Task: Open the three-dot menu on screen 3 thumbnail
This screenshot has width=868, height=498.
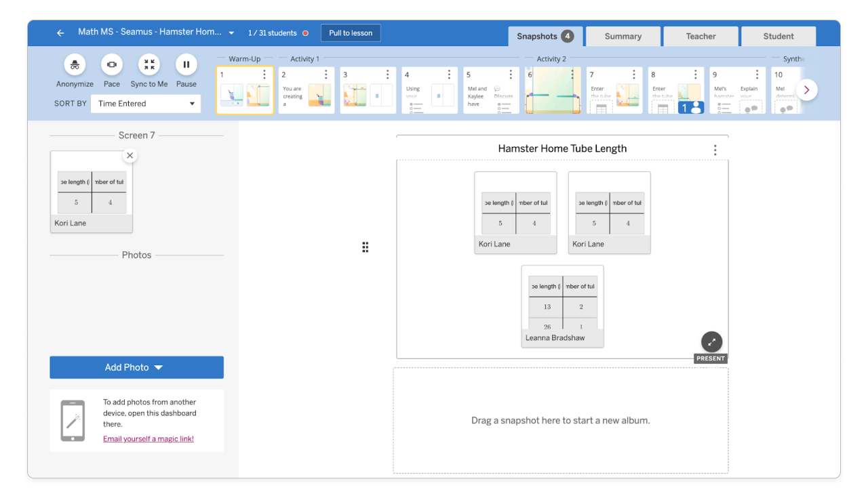Action: pyautogui.click(x=387, y=75)
